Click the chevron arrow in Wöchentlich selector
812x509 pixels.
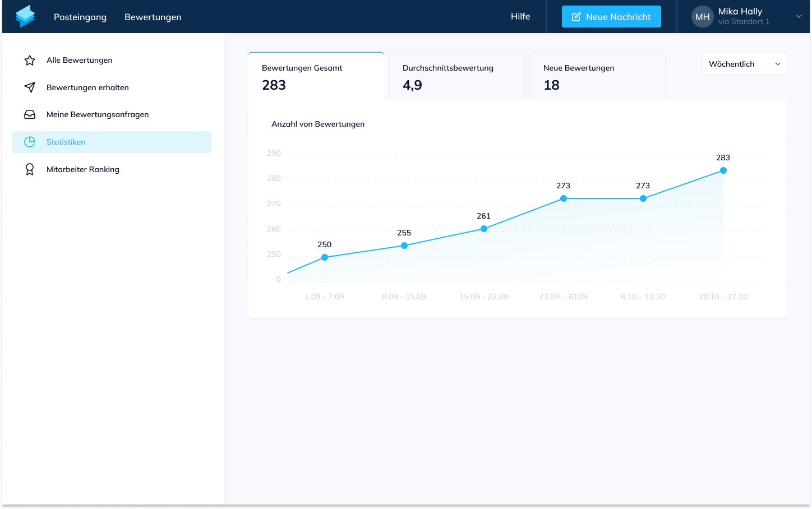[777, 64]
